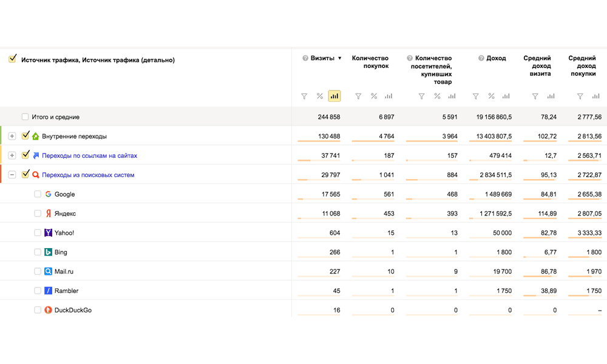Click the filter icon under Визиты column

coord(304,96)
